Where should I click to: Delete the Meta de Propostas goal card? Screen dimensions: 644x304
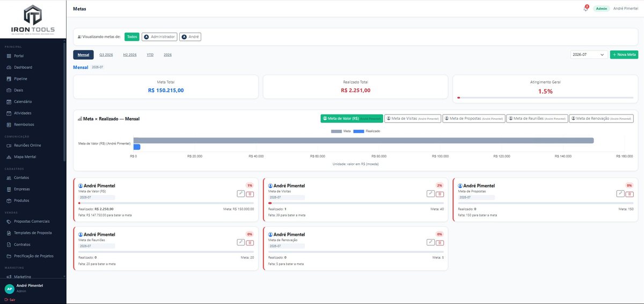(630, 194)
